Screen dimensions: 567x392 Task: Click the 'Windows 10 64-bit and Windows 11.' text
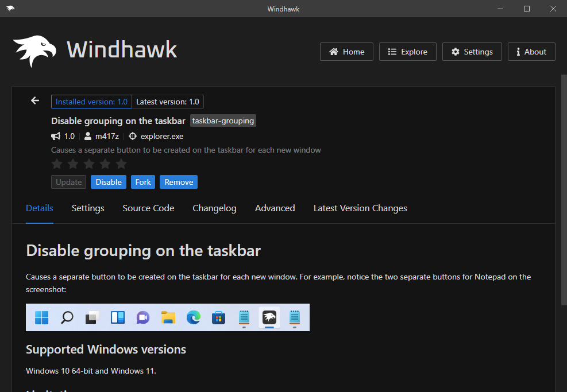91,371
